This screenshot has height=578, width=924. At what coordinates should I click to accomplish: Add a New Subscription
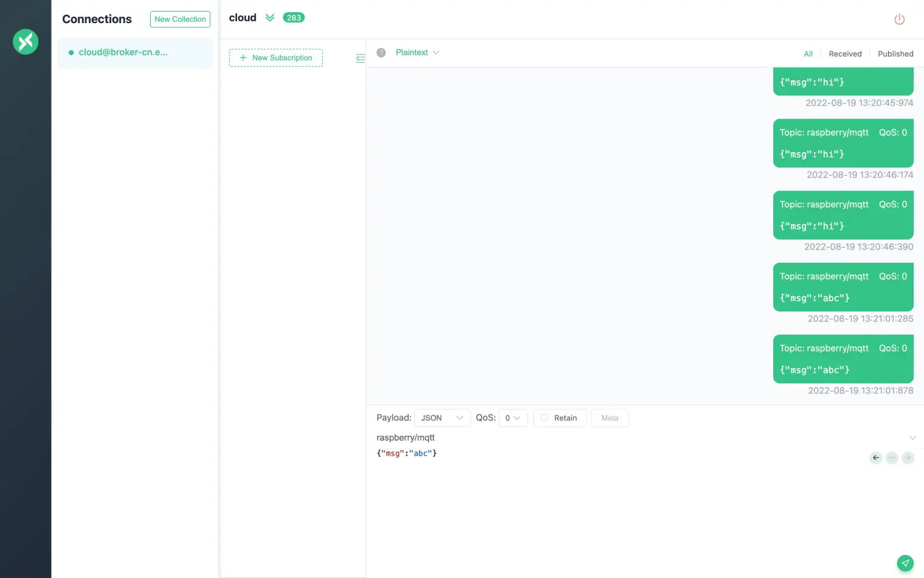click(275, 58)
